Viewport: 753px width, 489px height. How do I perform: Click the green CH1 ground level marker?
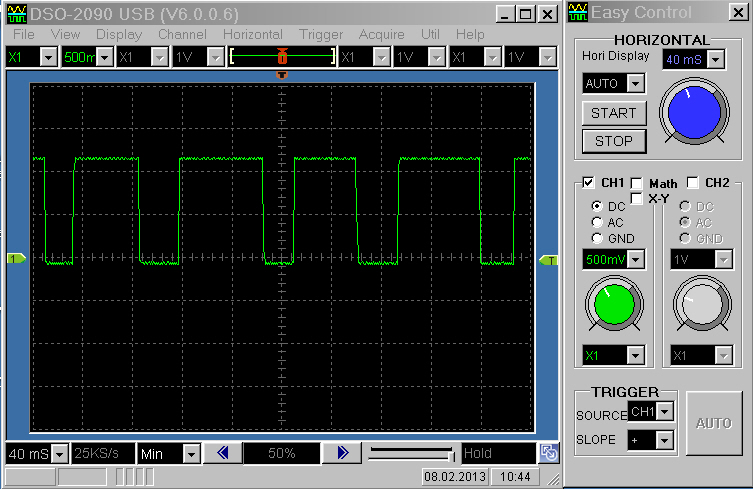16,260
